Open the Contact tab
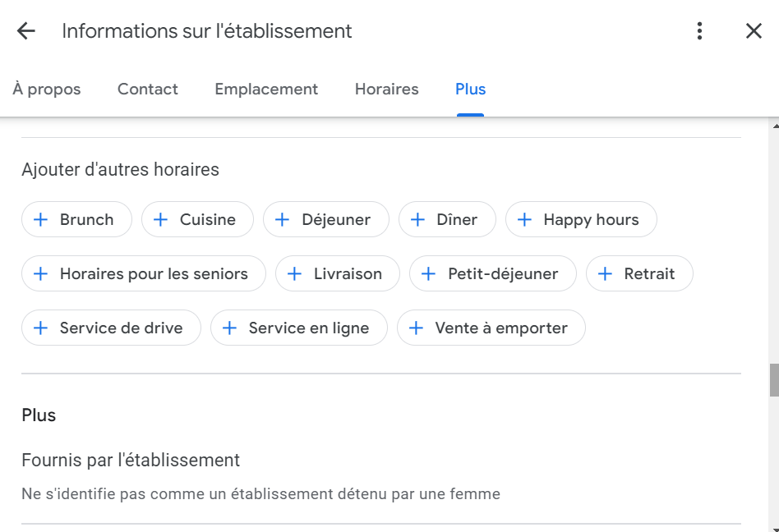779x532 pixels. pos(148,89)
